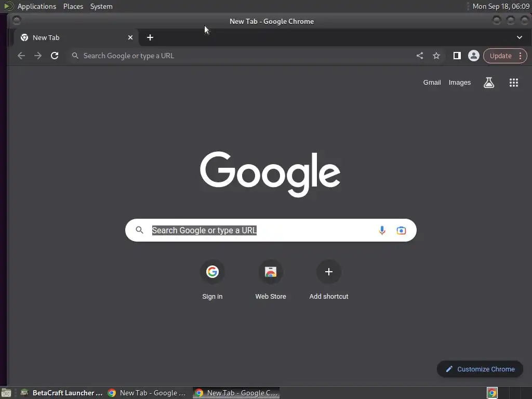Go back using the back arrow
This screenshot has width=532, height=399.
pos(21,56)
